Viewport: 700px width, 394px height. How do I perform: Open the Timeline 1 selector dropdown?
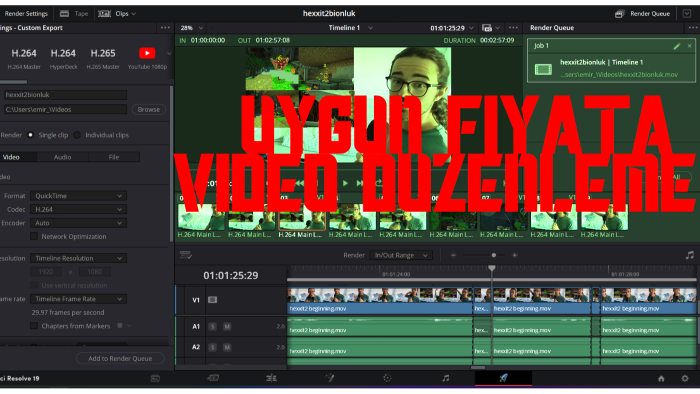point(351,28)
